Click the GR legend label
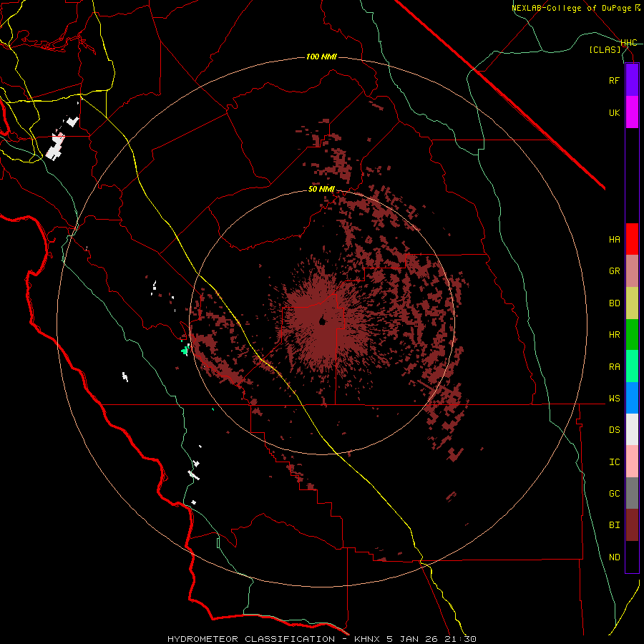Viewport: 644px width, 644px height. [x=614, y=271]
